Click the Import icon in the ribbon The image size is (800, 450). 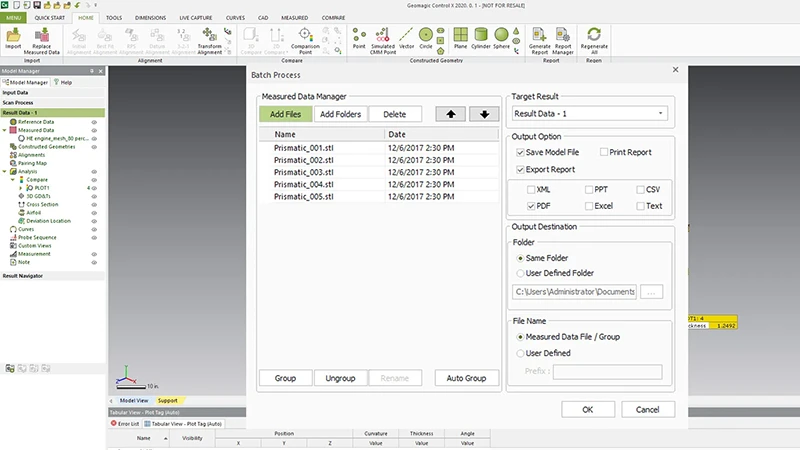(x=13, y=37)
